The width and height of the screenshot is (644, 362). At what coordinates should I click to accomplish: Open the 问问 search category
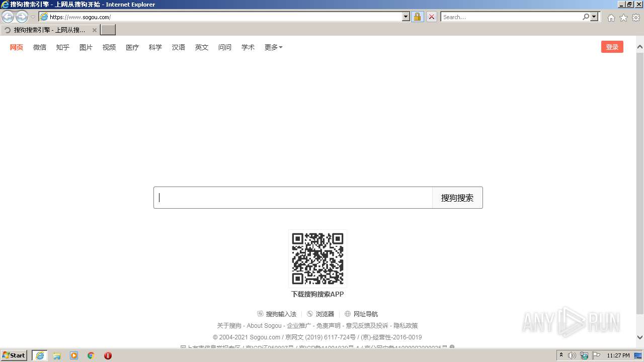[225, 47]
